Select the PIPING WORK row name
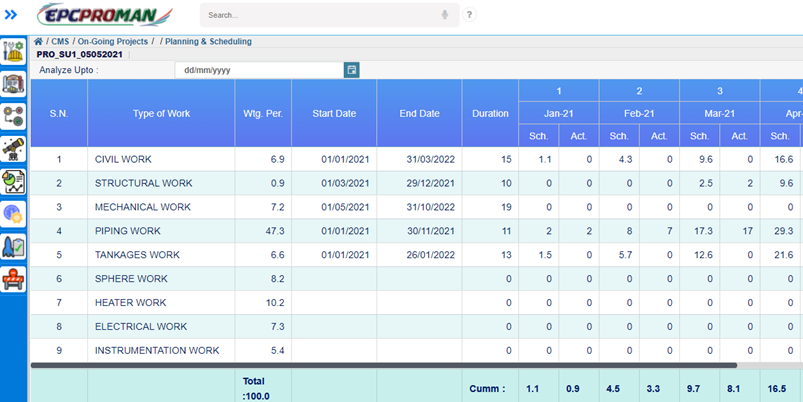 pyautogui.click(x=128, y=231)
